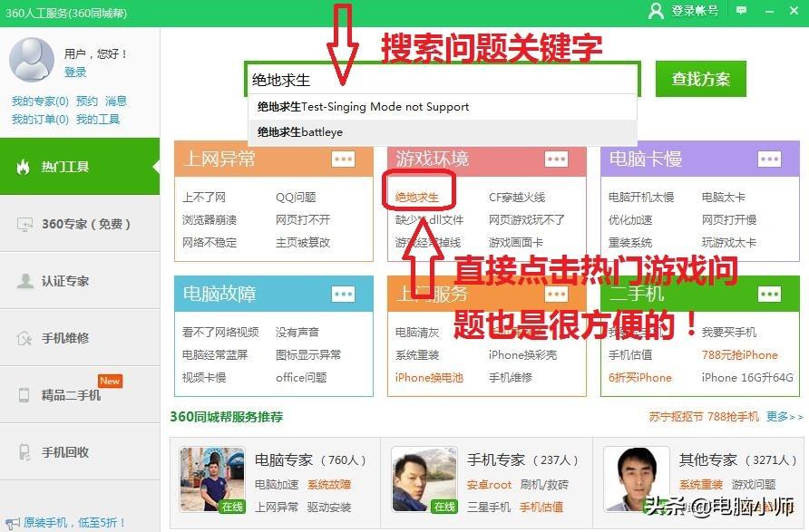The width and height of the screenshot is (809, 532).
Task: Open the 手机回收 sidebar tab
Action: coord(80,452)
